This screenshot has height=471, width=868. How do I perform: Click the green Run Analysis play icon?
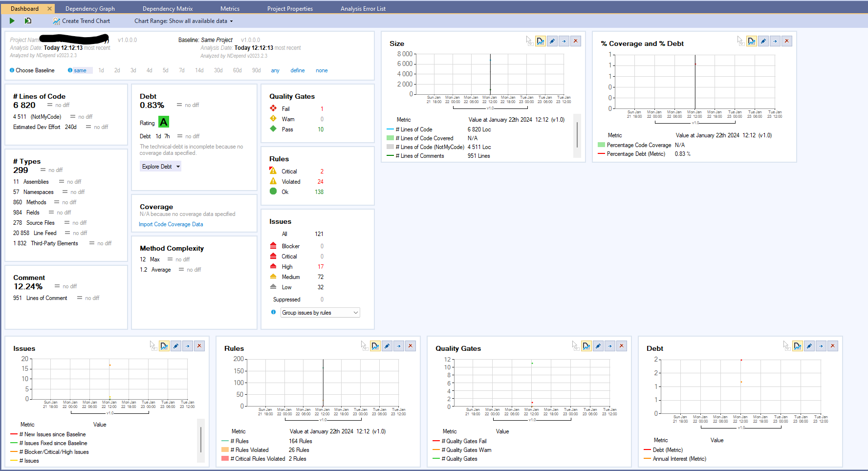pos(12,21)
